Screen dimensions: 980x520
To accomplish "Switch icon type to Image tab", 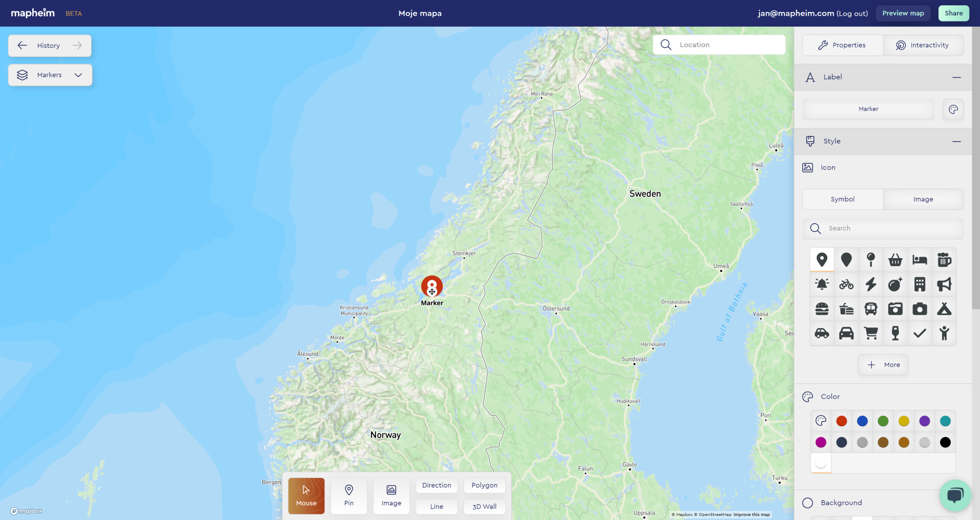I will [x=923, y=199].
